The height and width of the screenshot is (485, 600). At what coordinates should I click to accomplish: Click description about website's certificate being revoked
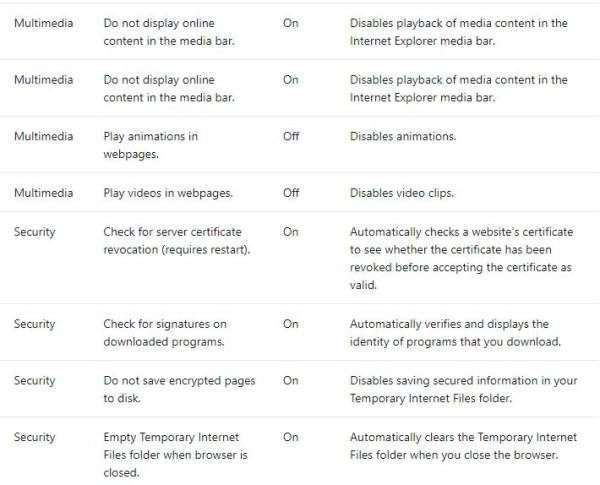(461, 258)
